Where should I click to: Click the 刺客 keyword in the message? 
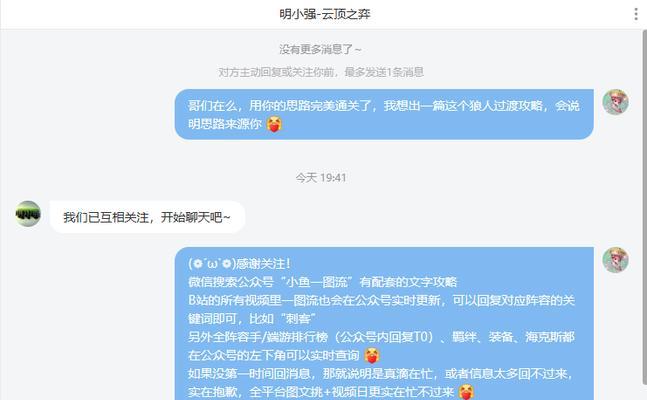click(x=298, y=319)
